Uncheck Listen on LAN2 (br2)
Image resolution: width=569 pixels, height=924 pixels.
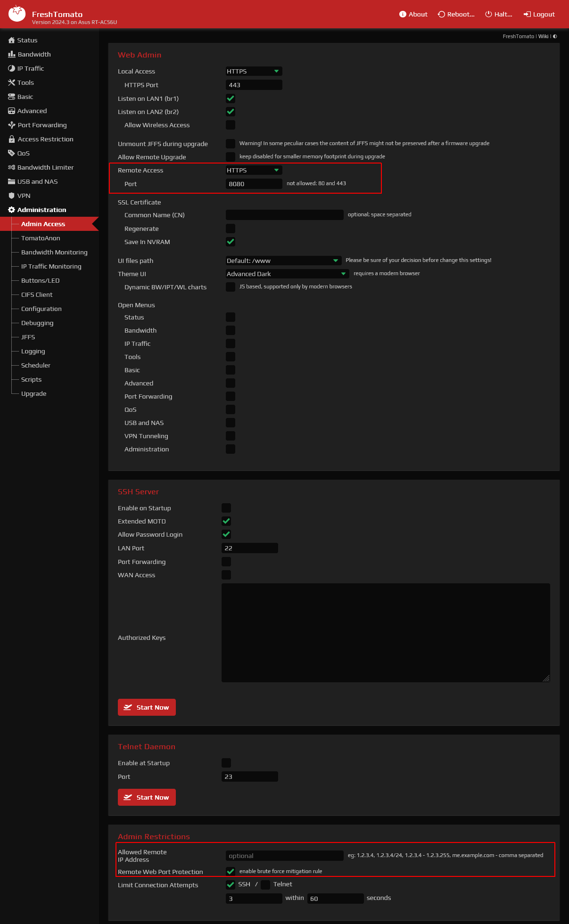click(x=231, y=112)
